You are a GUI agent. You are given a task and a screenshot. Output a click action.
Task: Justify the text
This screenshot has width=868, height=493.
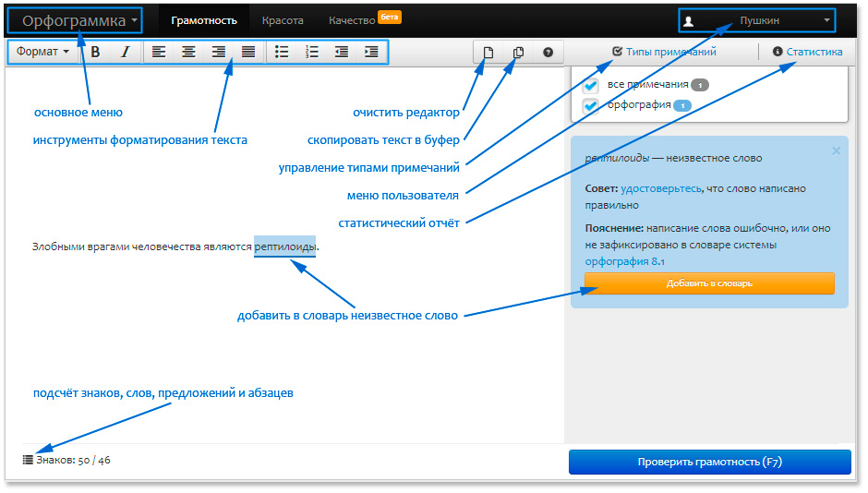point(248,52)
